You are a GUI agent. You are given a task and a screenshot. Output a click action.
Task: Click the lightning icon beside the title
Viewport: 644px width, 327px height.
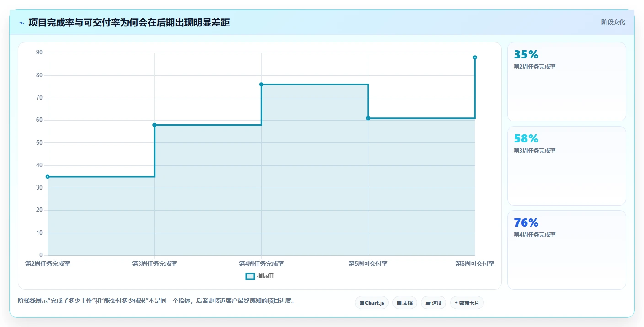click(x=21, y=23)
